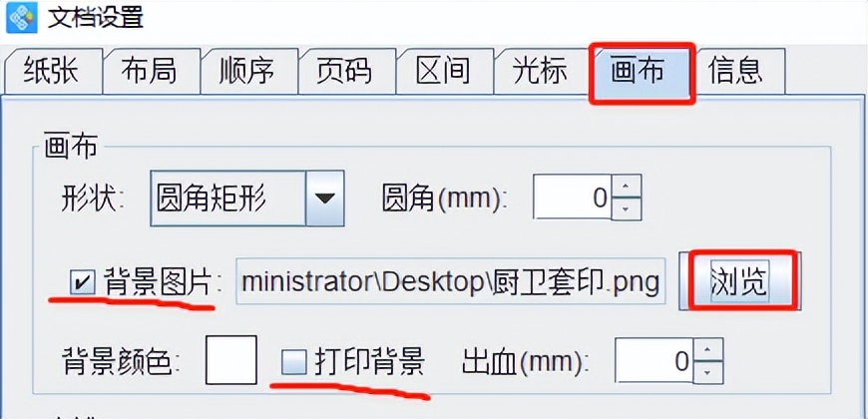Click the 文档设置 app icon in title bar
Viewport: 868px width, 419px height.
(x=21, y=17)
